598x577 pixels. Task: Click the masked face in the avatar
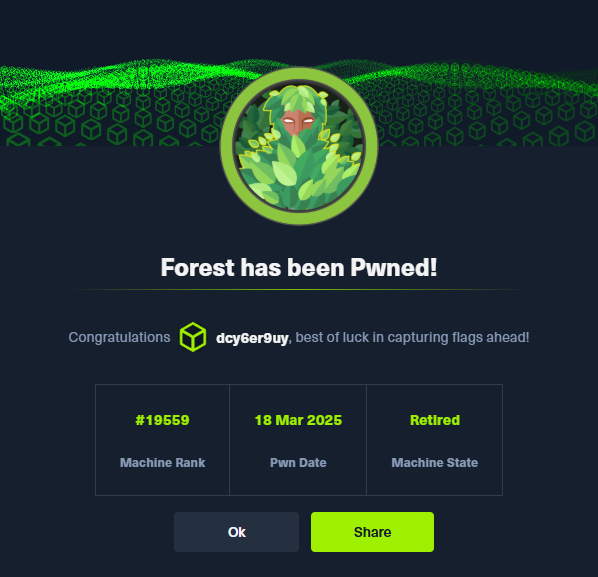[297, 123]
